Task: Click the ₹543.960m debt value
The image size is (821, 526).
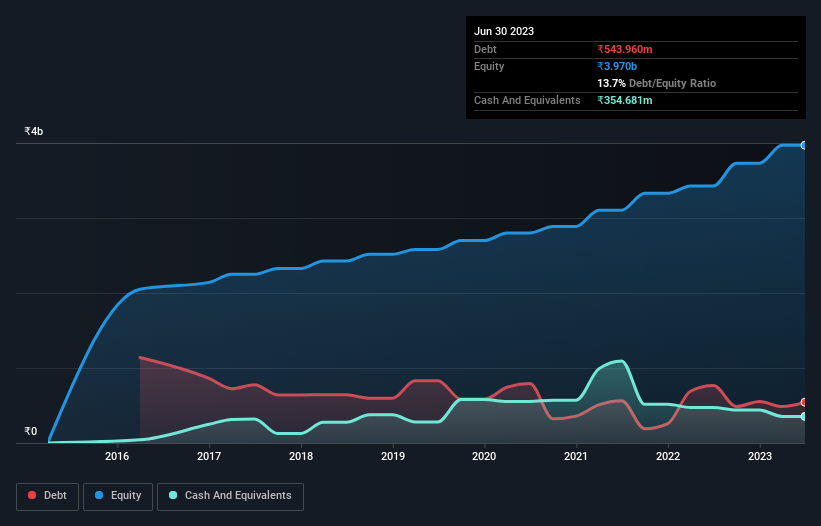Action: pos(625,49)
